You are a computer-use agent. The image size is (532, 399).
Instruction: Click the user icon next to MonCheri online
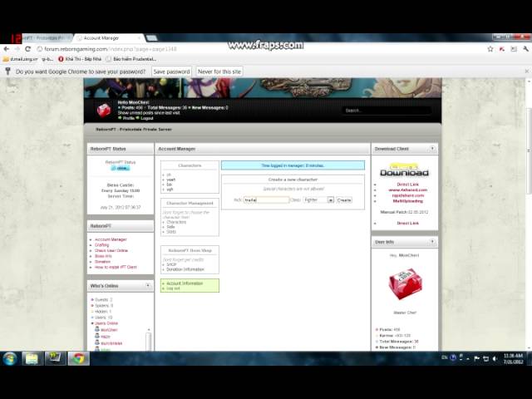(97, 329)
